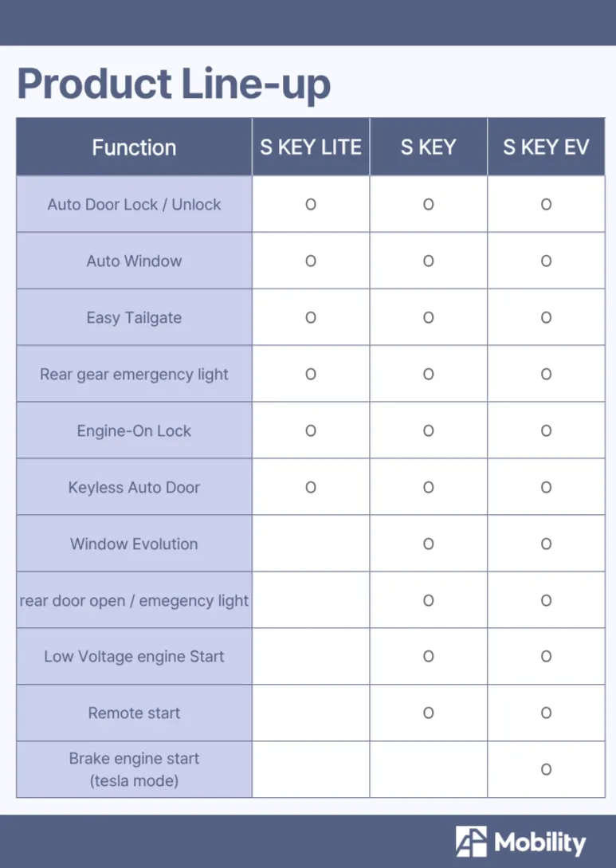The image size is (616, 868).
Task: Click the Easy Tailgate row label
Action: (134, 317)
